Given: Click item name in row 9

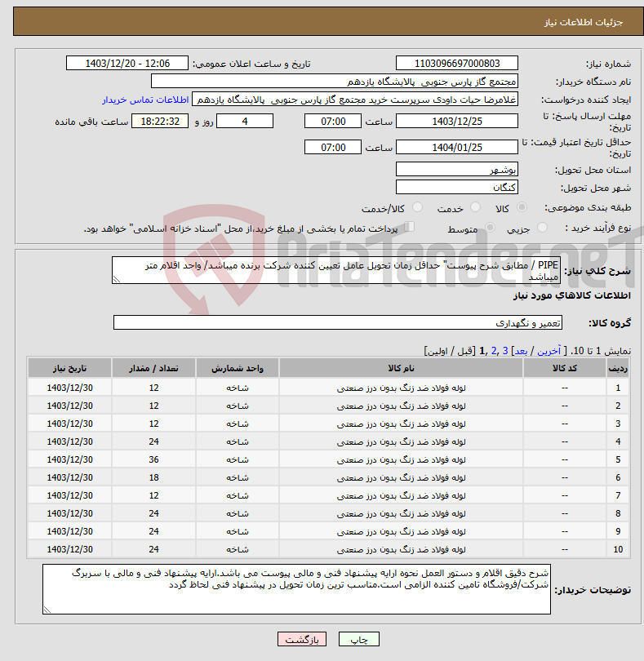Looking at the screenshot, I should [401, 531].
